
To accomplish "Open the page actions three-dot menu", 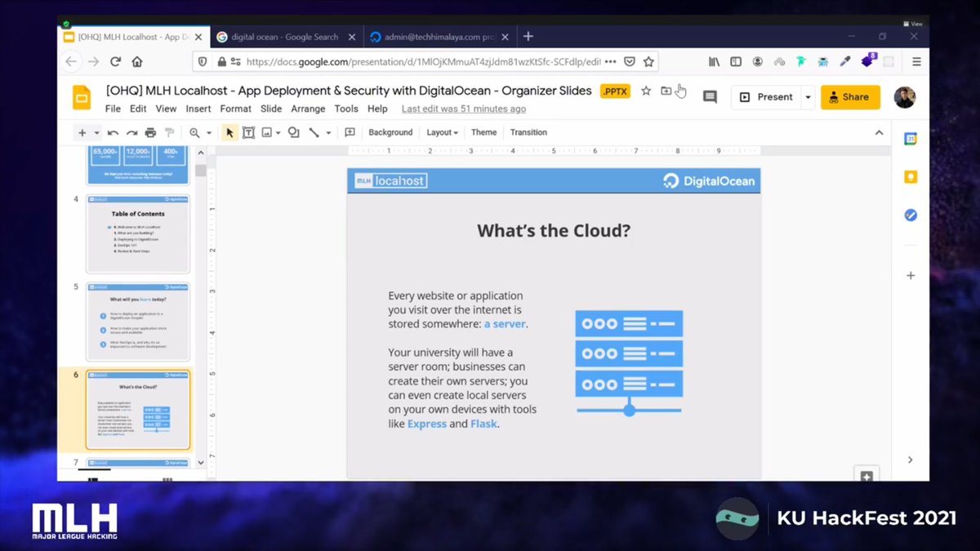I will [x=610, y=61].
